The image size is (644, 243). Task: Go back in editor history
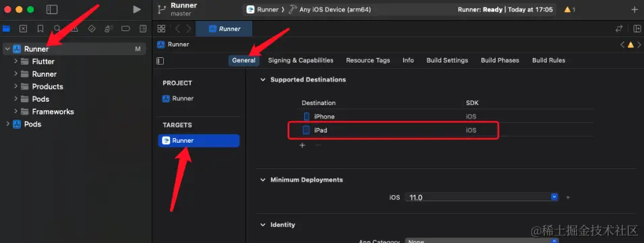177,29
